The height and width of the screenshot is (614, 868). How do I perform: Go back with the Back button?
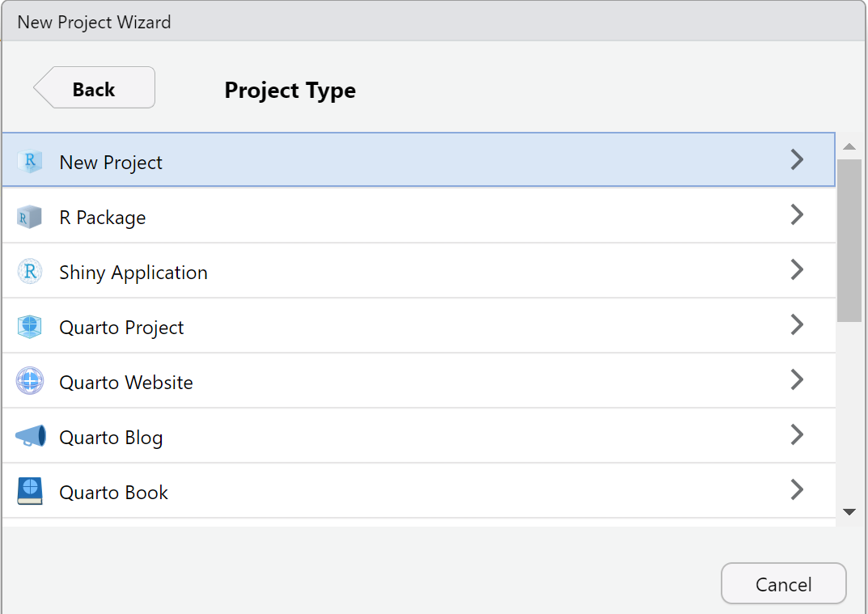pyautogui.click(x=94, y=88)
